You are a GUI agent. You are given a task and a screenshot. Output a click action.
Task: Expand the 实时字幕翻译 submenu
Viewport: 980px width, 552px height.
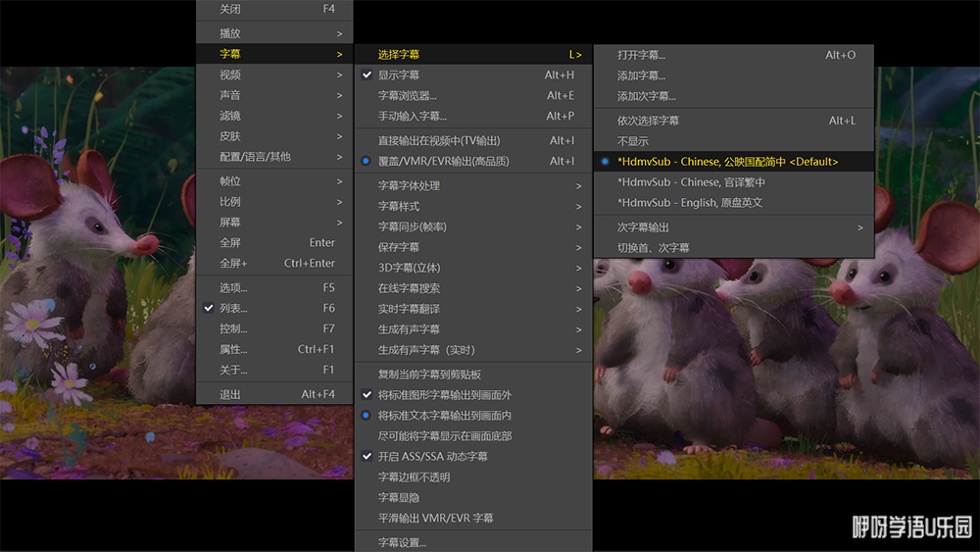pyautogui.click(x=409, y=309)
